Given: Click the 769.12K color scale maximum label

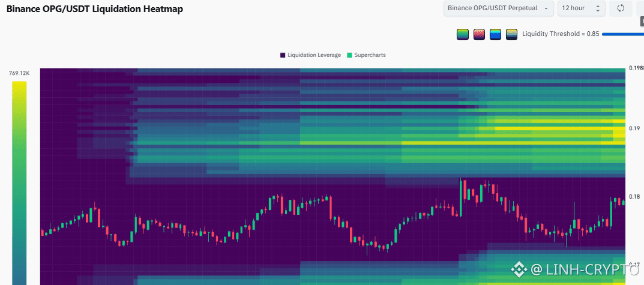Looking at the screenshot, I should pos(19,73).
